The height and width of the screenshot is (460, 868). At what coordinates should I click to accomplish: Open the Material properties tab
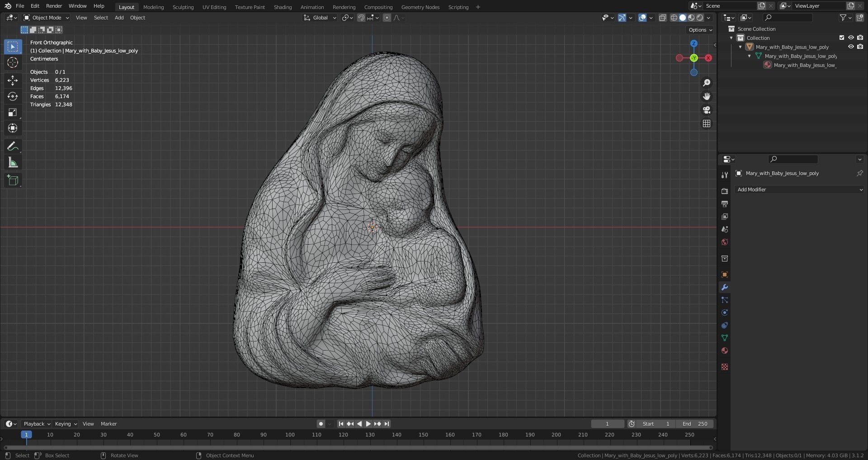725,351
